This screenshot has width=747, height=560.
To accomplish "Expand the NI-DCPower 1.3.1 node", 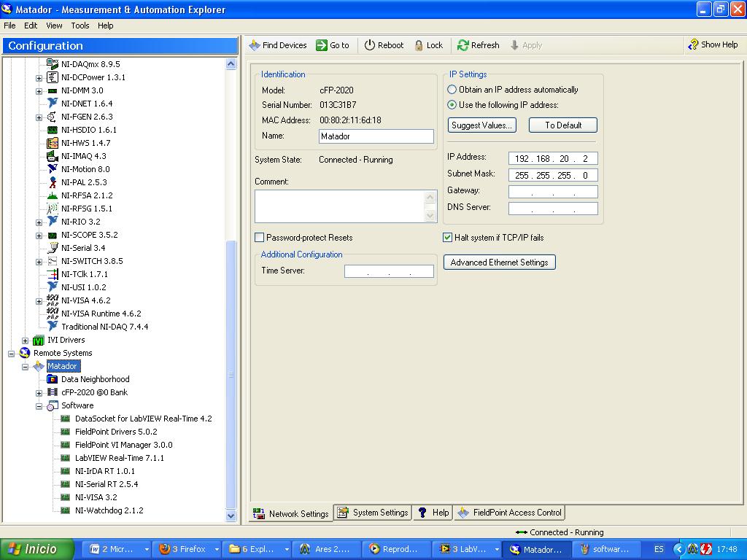I will point(39,77).
